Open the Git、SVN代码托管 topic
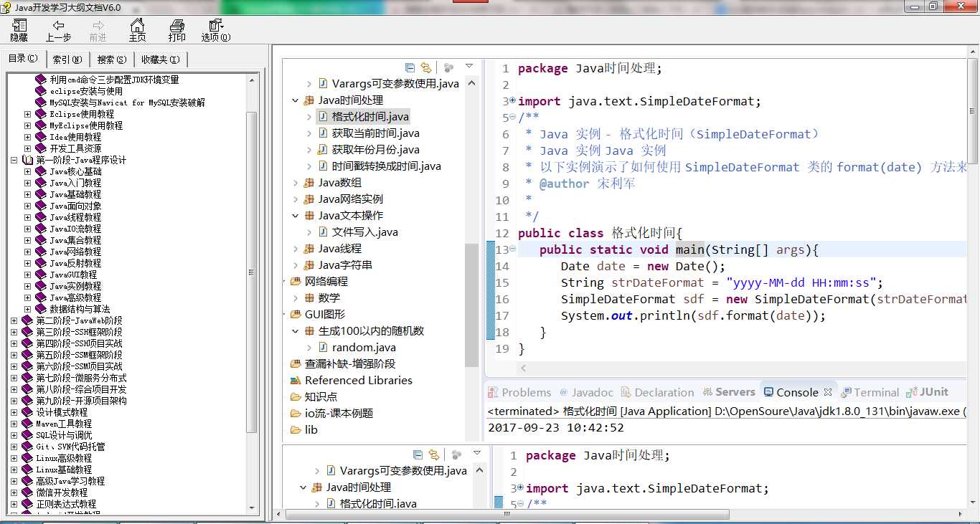The height and width of the screenshot is (524, 980). click(x=70, y=447)
